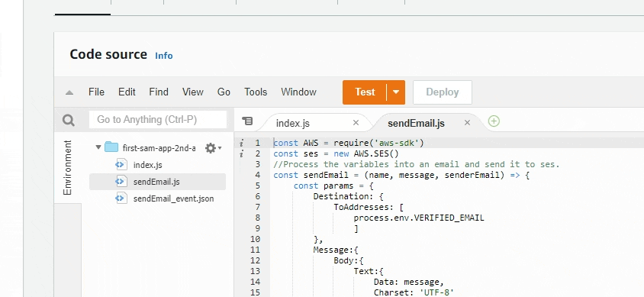Select sendEmail_event.json in the file tree
This screenshot has height=297, width=644.
[x=174, y=199]
